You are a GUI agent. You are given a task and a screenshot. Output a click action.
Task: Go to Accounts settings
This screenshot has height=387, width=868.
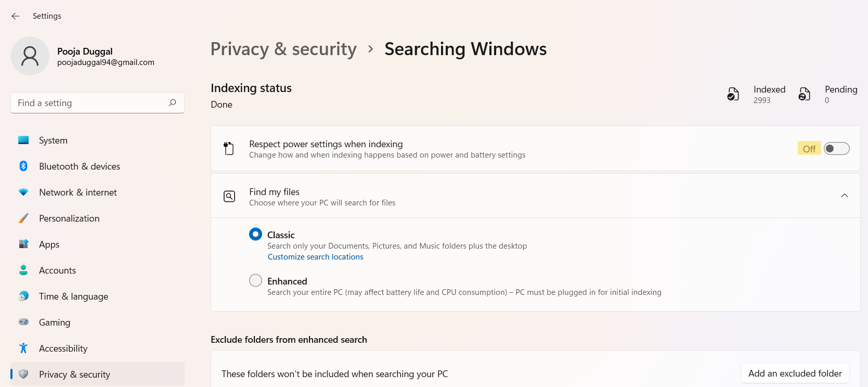point(57,270)
